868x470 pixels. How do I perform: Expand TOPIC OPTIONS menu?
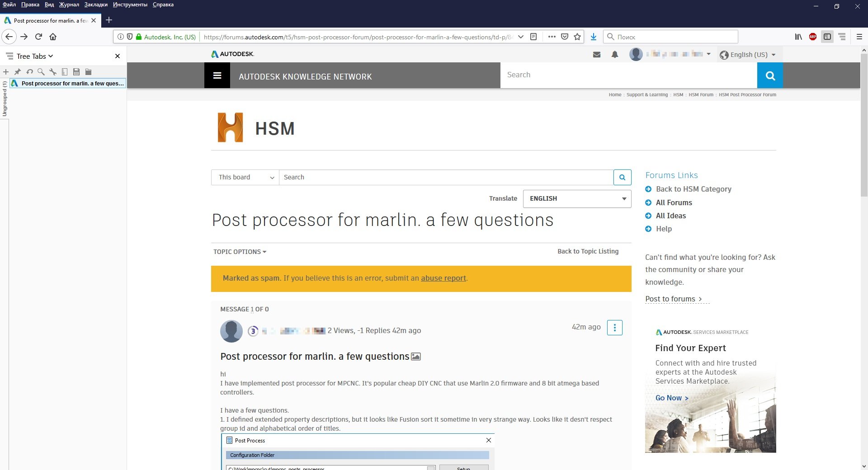coord(240,252)
